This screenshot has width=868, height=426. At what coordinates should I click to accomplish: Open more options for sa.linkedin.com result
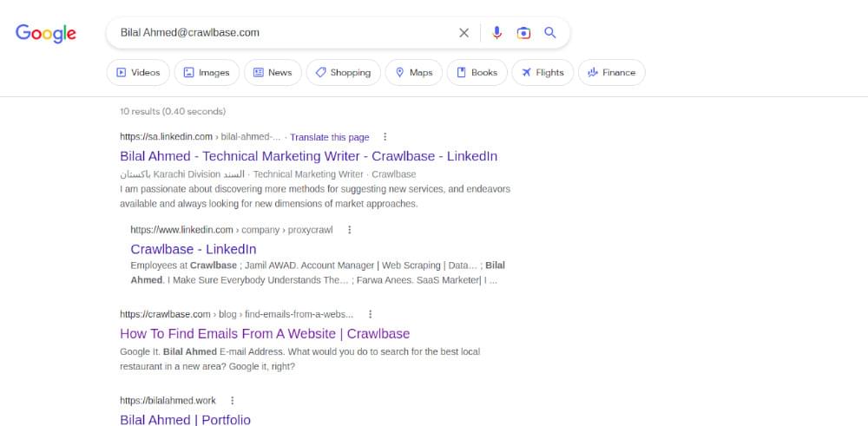coord(385,137)
